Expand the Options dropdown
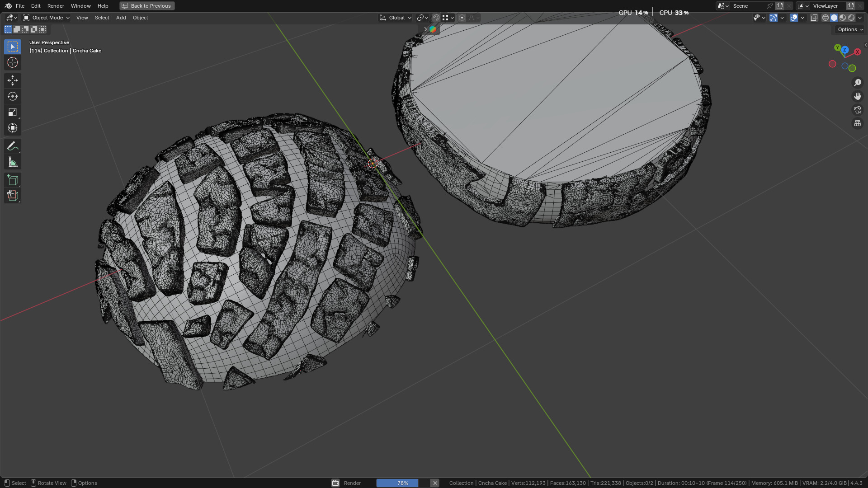This screenshot has height=488, width=868. point(850,29)
